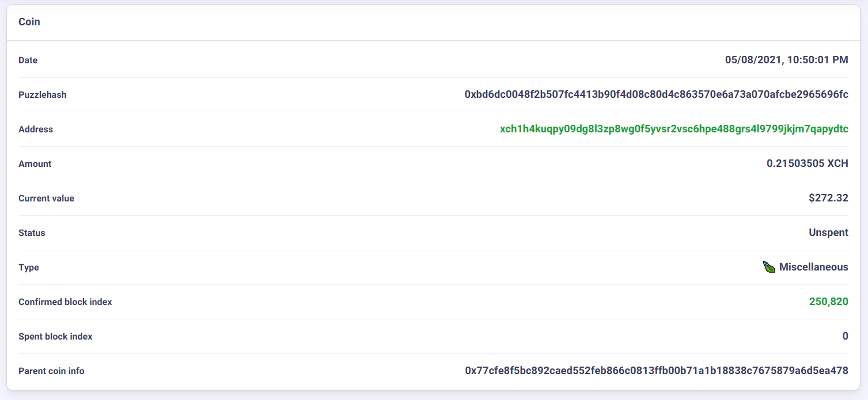Click the Parent coin info label
This screenshot has width=868, height=400.
point(51,371)
